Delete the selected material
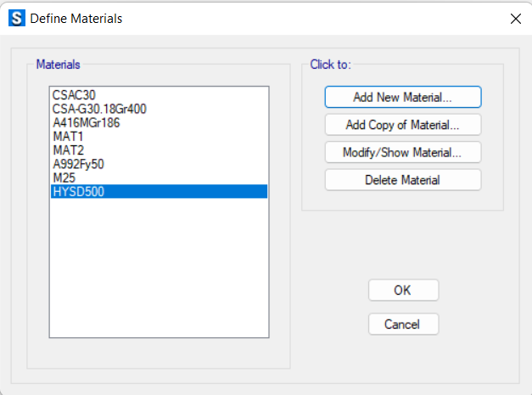The height and width of the screenshot is (395, 532). click(403, 180)
